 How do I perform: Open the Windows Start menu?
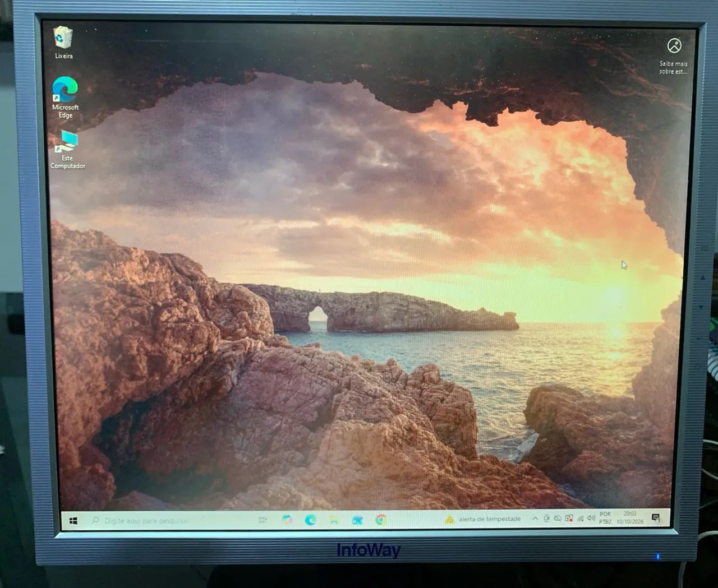73,521
